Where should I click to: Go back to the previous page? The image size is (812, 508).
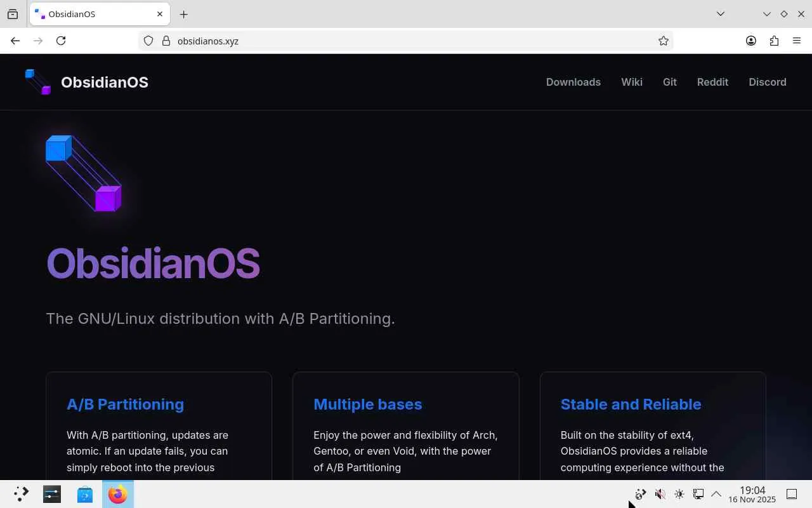(15, 41)
